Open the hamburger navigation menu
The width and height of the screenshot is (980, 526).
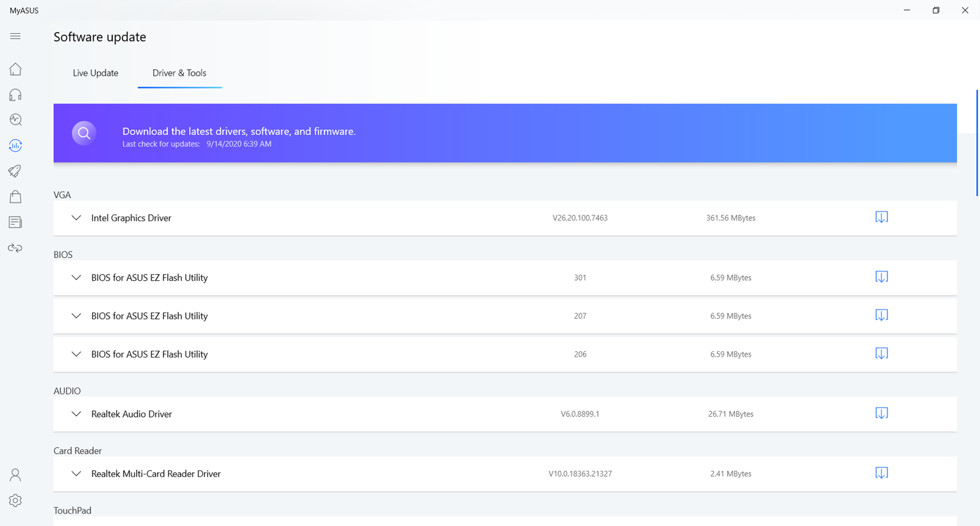coord(15,36)
